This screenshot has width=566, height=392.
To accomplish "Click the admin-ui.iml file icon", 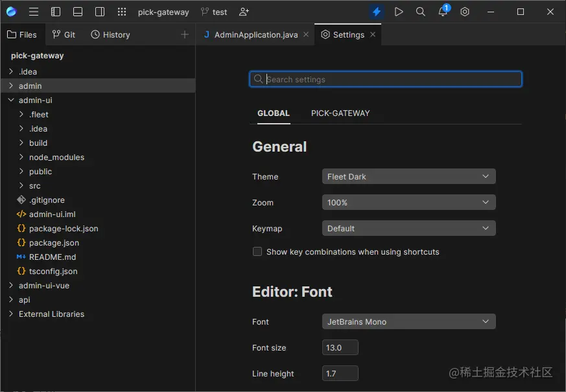I will [x=21, y=214].
